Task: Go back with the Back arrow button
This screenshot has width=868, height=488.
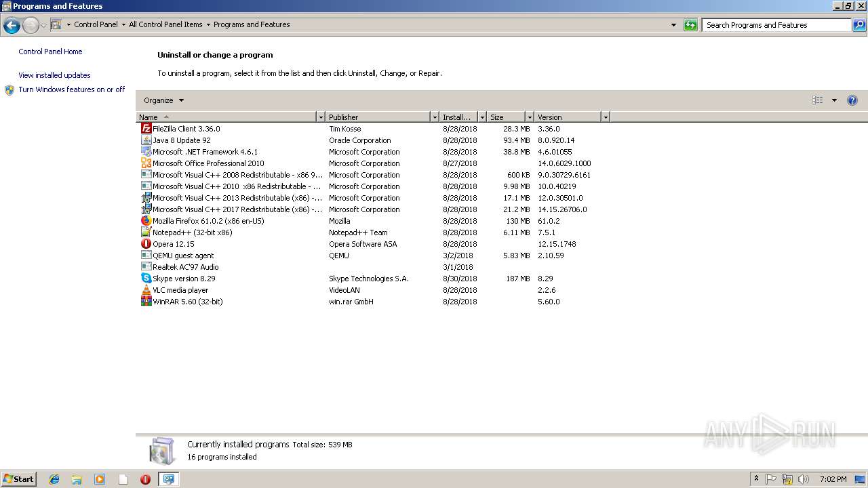Action: pyautogui.click(x=12, y=26)
